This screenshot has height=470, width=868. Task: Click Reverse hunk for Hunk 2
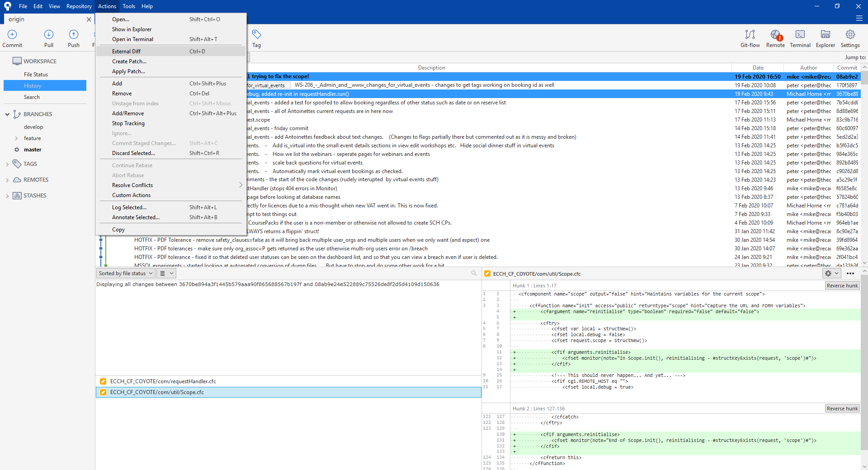pos(842,409)
